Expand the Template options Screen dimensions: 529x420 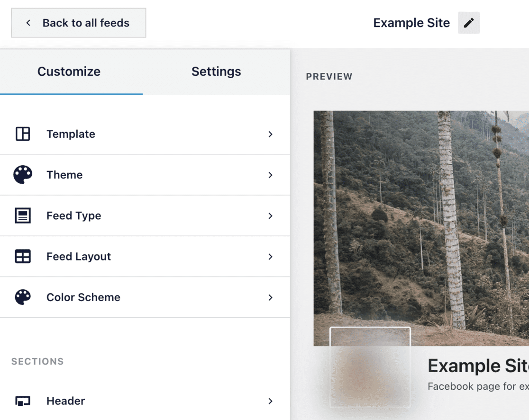[x=270, y=134]
